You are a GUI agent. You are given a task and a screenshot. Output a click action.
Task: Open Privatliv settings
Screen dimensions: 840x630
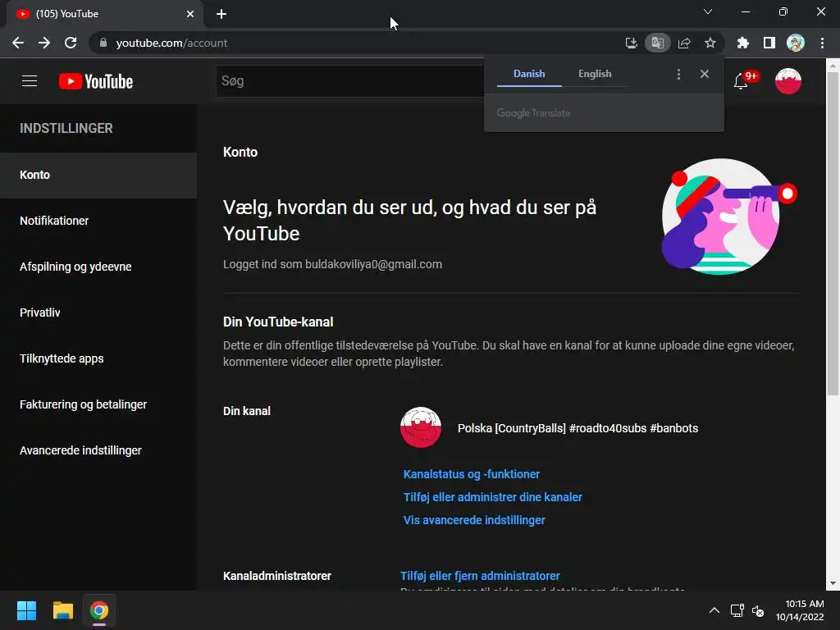pyautogui.click(x=98, y=313)
